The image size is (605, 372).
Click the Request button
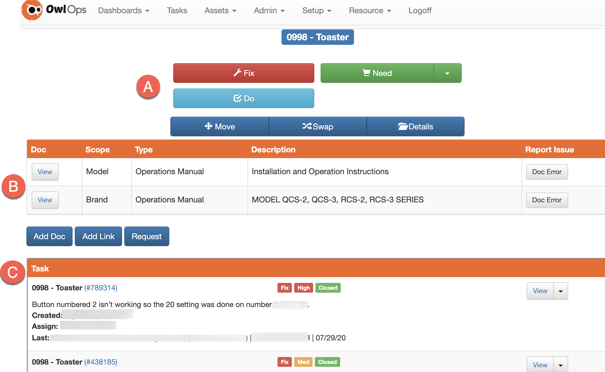(147, 236)
